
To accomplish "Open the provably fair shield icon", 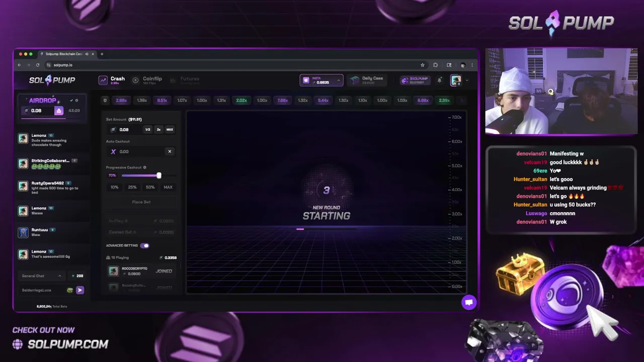I will coord(105,100).
